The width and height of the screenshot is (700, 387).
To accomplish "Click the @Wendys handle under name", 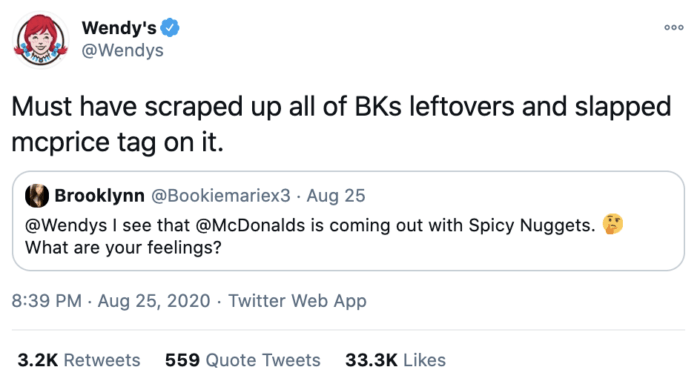I will tap(122, 50).
